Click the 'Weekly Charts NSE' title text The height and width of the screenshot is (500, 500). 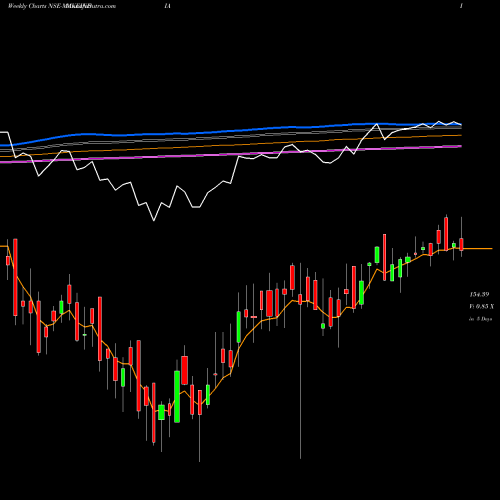pyautogui.click(x=35, y=6)
